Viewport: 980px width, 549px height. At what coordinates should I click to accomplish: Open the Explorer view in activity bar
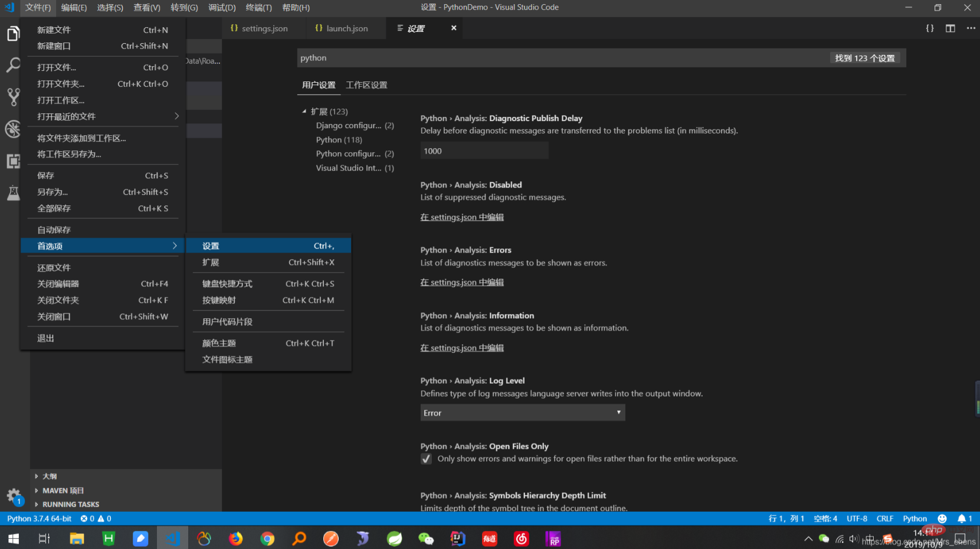click(x=13, y=34)
